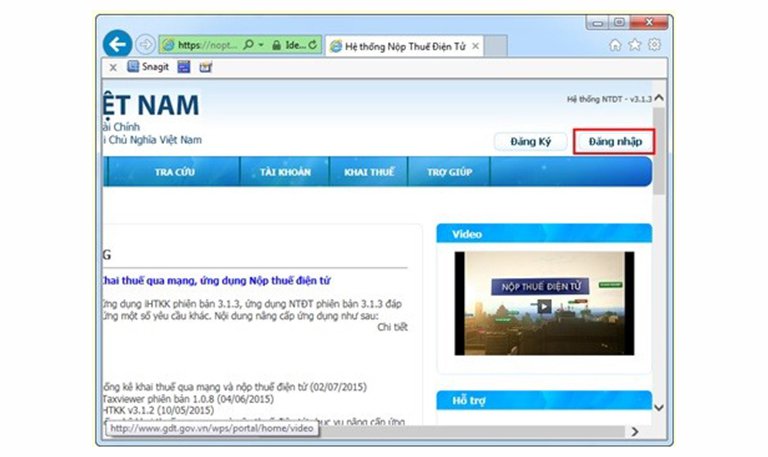Close the Snagit toolbar with X
This screenshot has height=457, width=768.
coord(113,68)
